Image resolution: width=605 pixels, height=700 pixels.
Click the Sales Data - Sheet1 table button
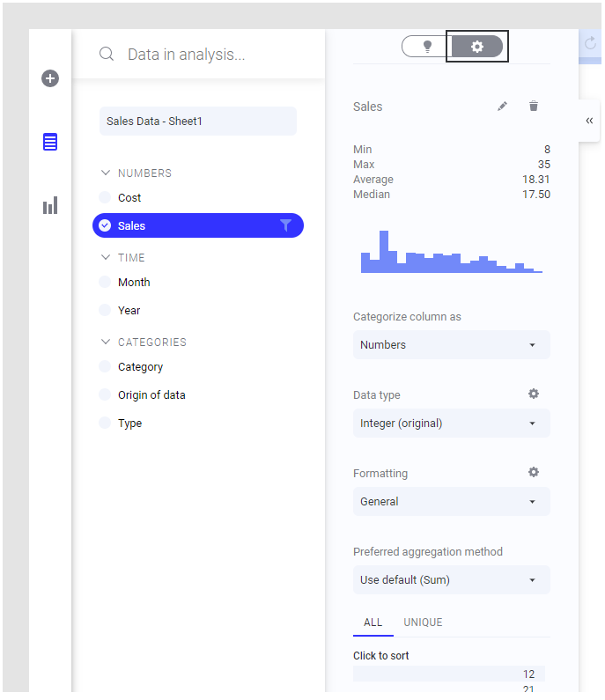197,122
